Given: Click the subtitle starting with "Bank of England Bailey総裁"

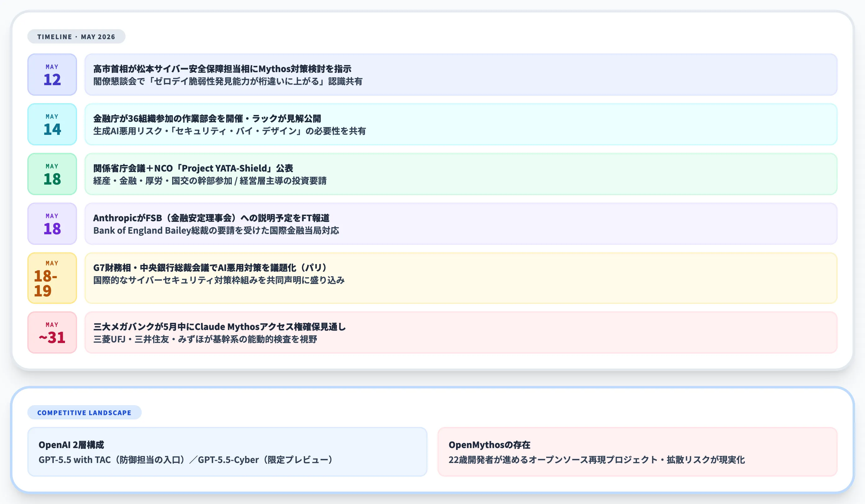Looking at the screenshot, I should (216, 230).
